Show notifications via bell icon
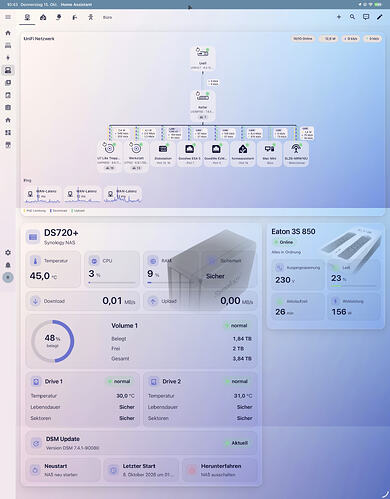 click(x=8, y=265)
